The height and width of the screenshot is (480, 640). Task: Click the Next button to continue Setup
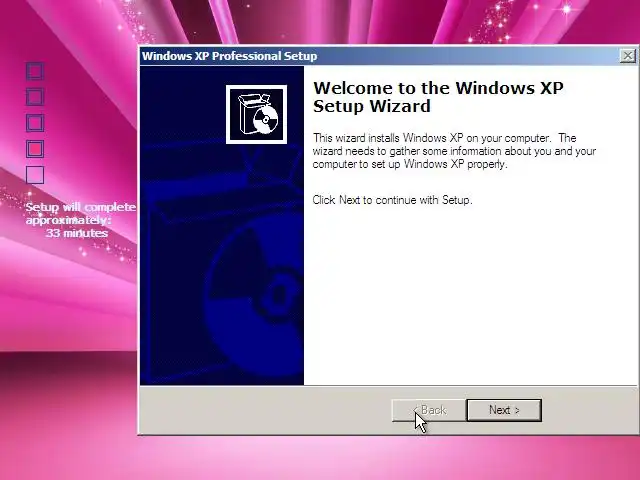[504, 410]
